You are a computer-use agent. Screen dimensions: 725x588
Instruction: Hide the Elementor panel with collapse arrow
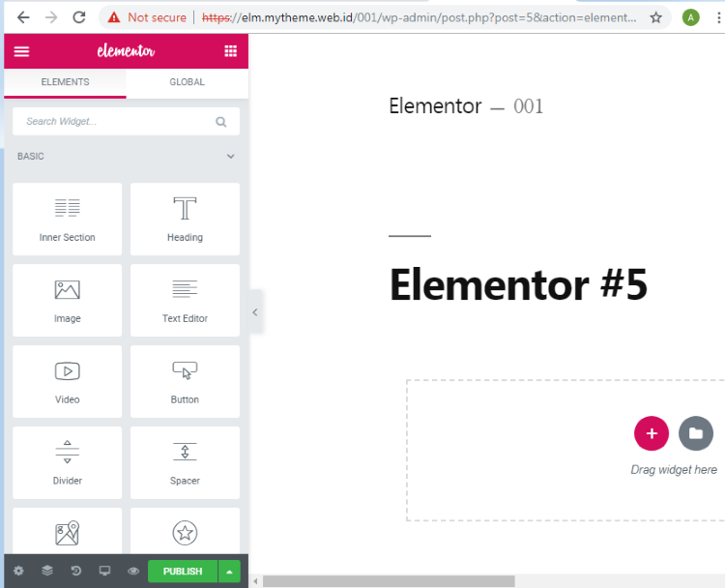tap(255, 312)
